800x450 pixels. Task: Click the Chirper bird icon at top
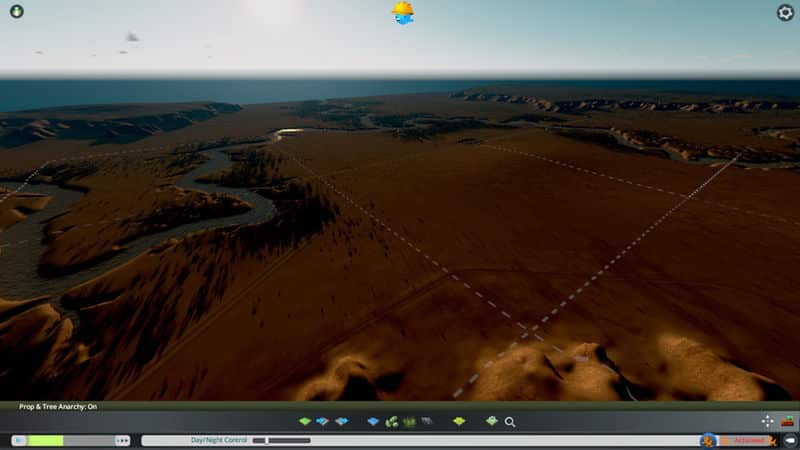point(403,13)
